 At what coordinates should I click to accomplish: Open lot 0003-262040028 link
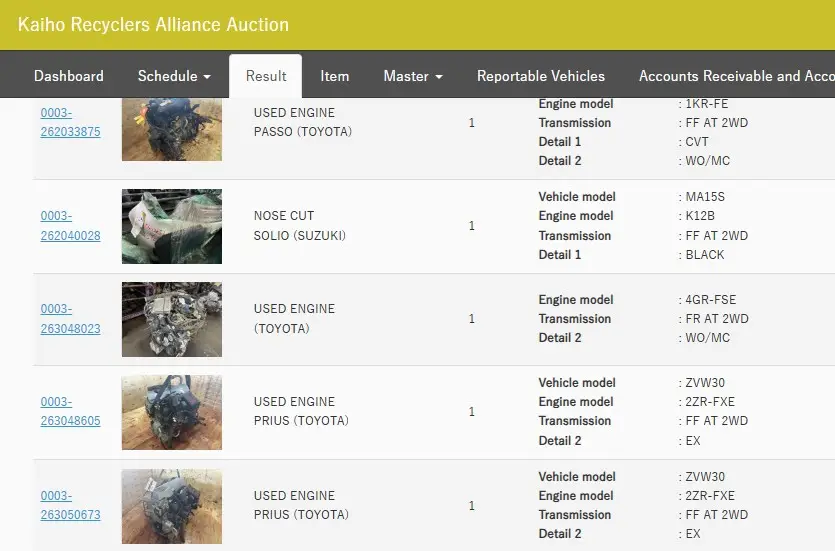(70, 226)
